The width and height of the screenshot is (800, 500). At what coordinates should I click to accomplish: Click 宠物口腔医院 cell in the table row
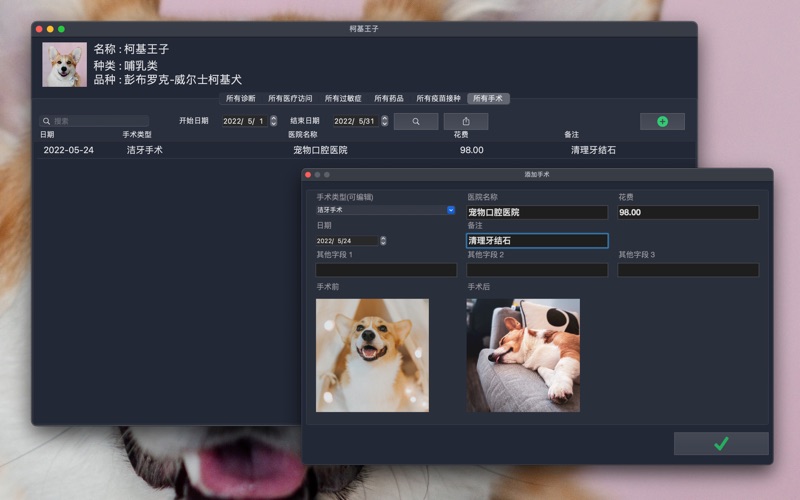320,150
